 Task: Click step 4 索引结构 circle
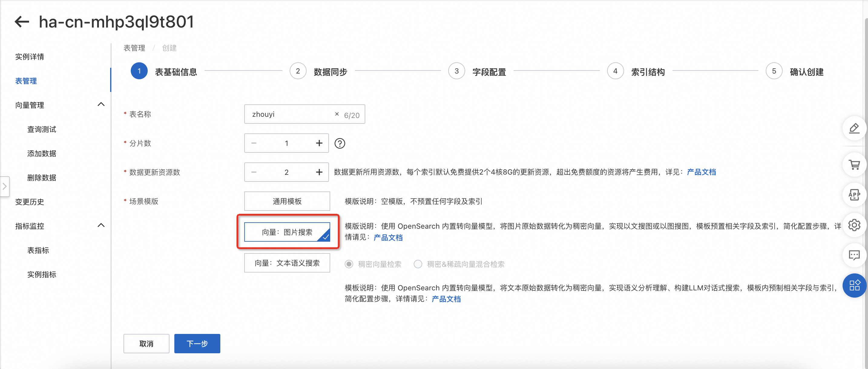[615, 71]
